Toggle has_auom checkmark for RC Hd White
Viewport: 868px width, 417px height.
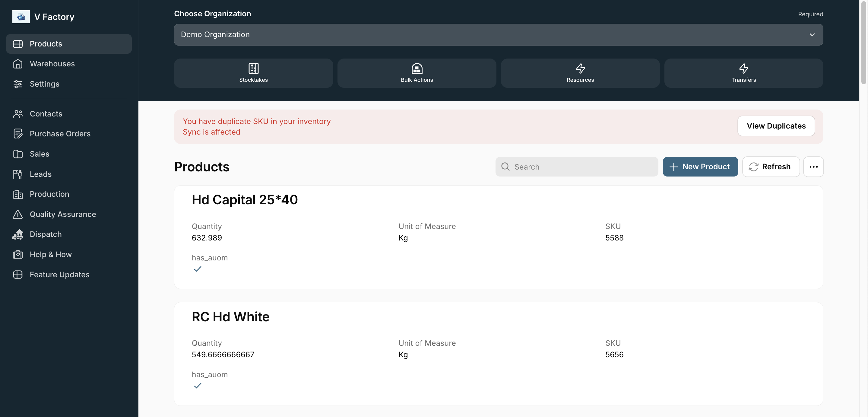pyautogui.click(x=198, y=386)
